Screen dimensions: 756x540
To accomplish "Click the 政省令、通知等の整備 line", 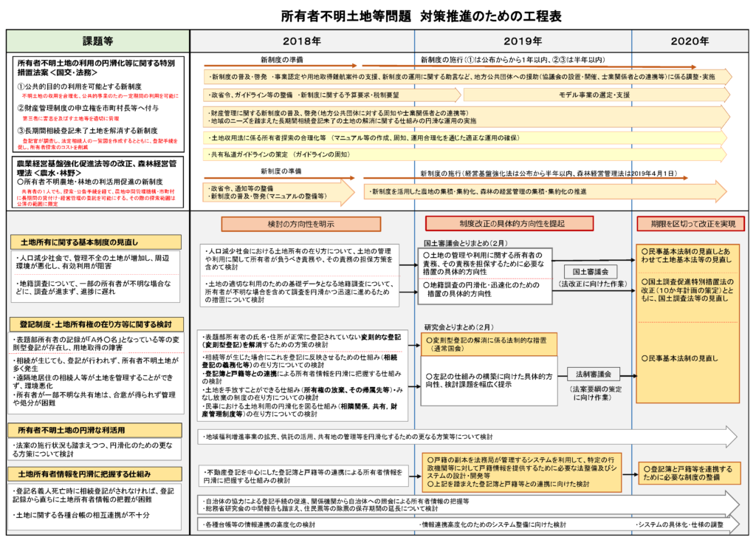I will click(x=241, y=188).
